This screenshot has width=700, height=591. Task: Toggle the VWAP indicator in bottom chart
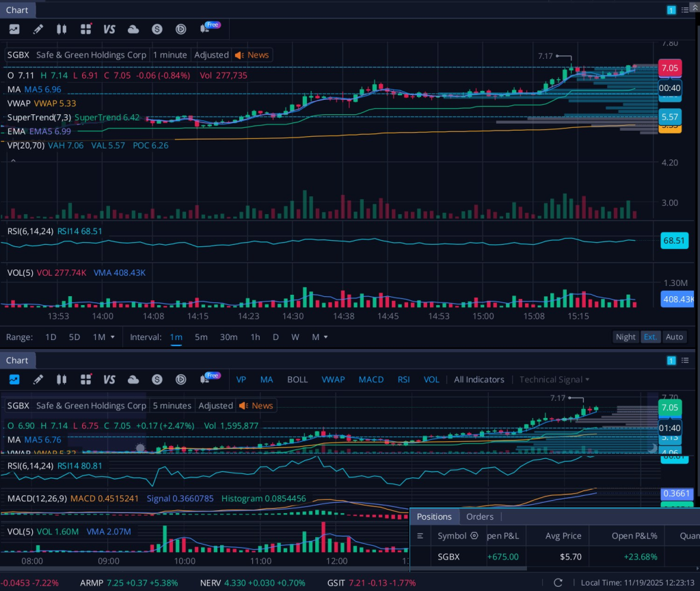tap(333, 380)
